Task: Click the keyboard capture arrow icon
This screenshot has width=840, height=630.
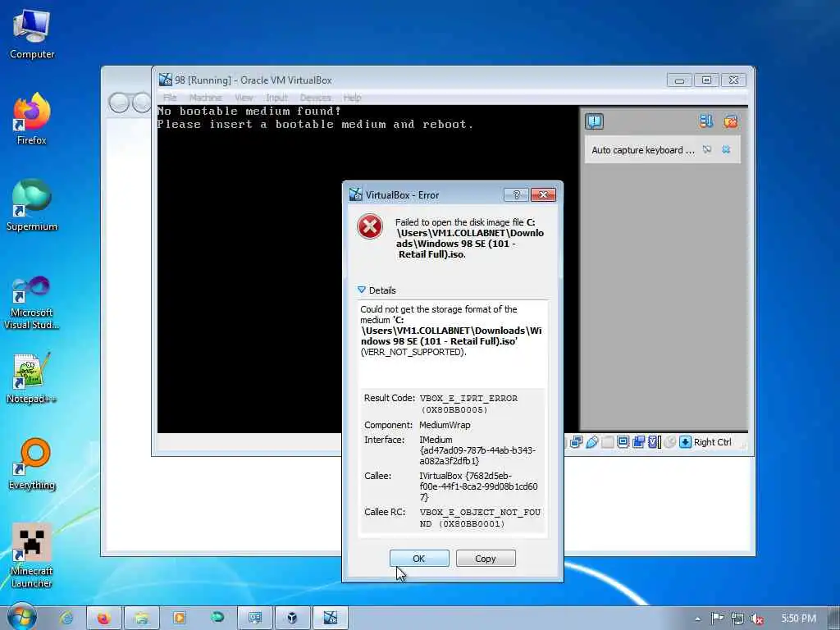Action: (x=685, y=442)
